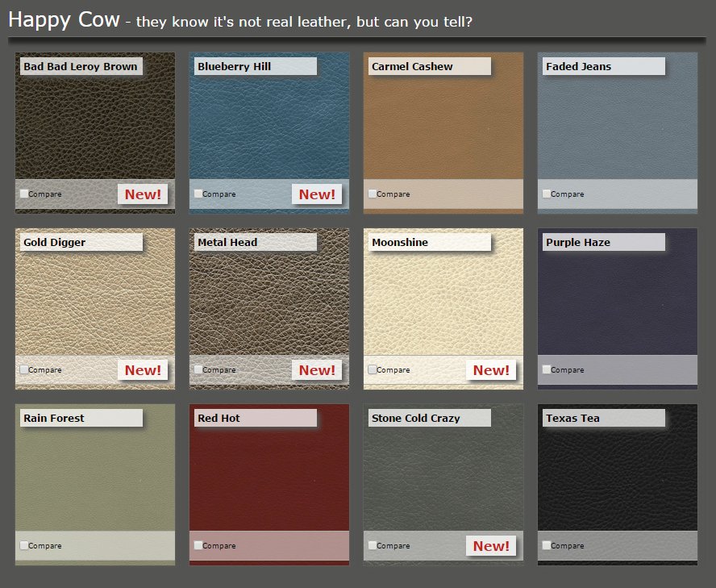Check the Purple Haze Compare box
Viewport: 716px width, 588px height.
pyautogui.click(x=547, y=369)
